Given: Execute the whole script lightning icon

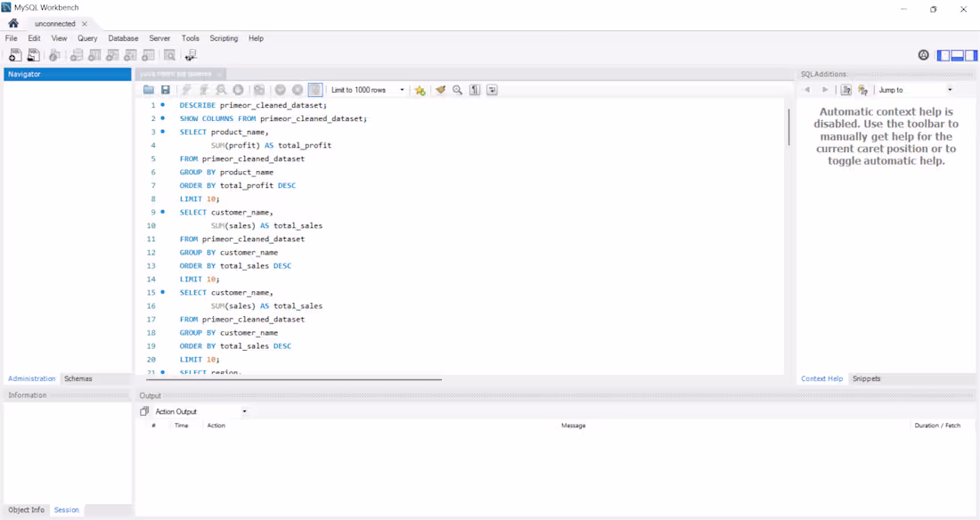Looking at the screenshot, I should (x=186, y=90).
